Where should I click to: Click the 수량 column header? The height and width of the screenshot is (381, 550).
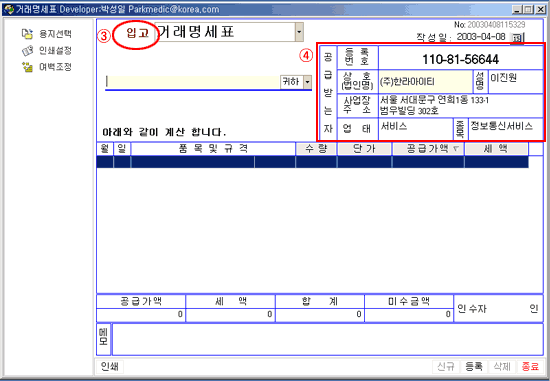tap(316, 149)
